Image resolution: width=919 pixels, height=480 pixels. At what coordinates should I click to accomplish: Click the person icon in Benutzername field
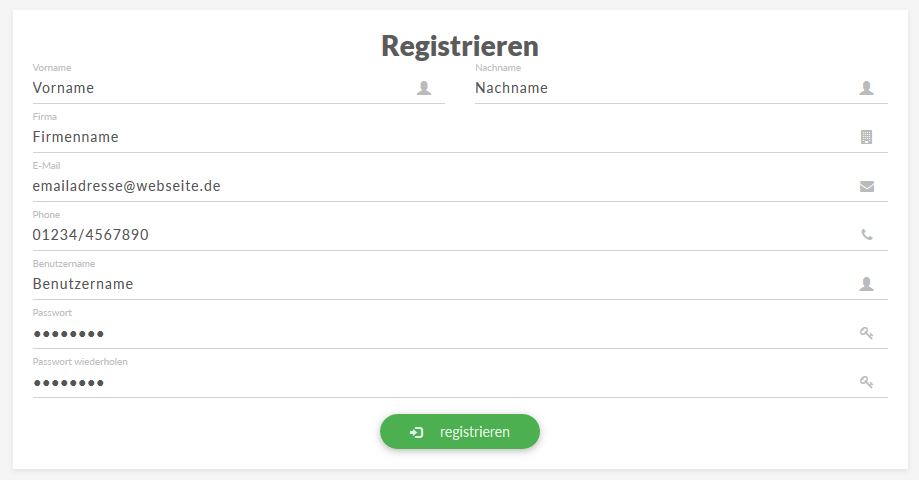point(866,284)
